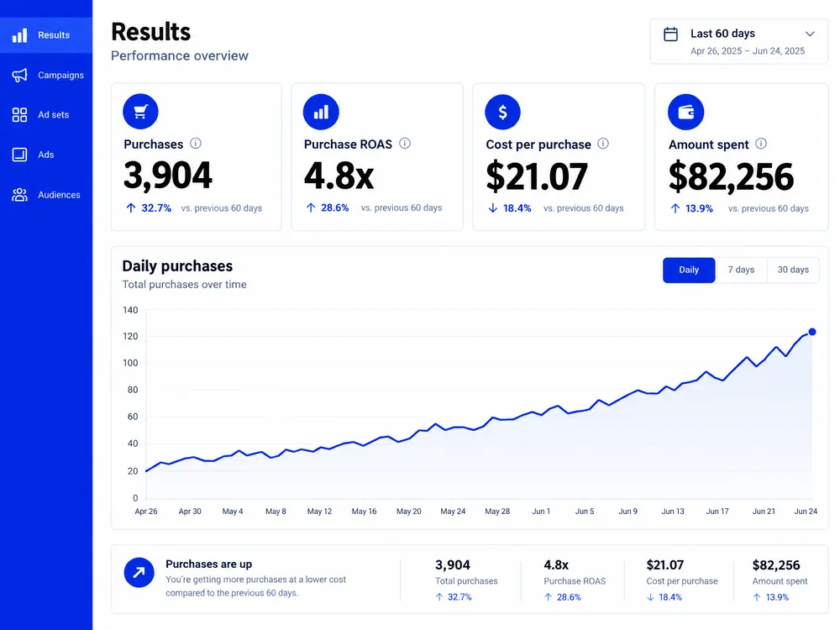Click the May 20 x-axis label
Image resolution: width=840 pixels, height=630 pixels.
(x=409, y=512)
